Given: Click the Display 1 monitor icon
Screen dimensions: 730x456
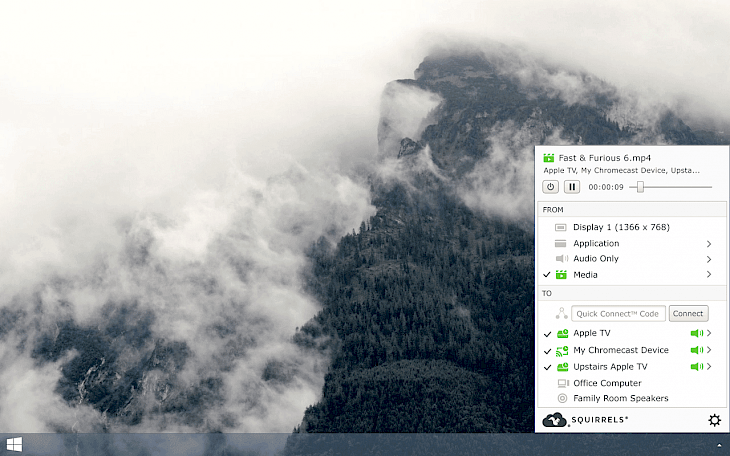Looking at the screenshot, I should (561, 227).
